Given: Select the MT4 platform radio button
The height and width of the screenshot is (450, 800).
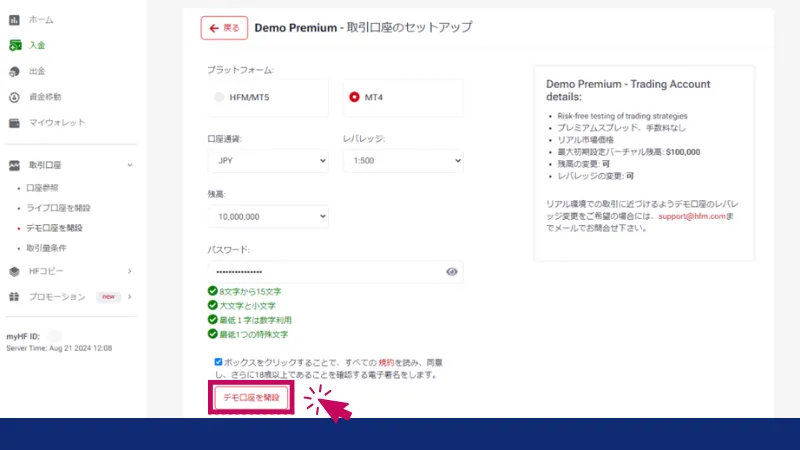Looking at the screenshot, I should click(354, 97).
